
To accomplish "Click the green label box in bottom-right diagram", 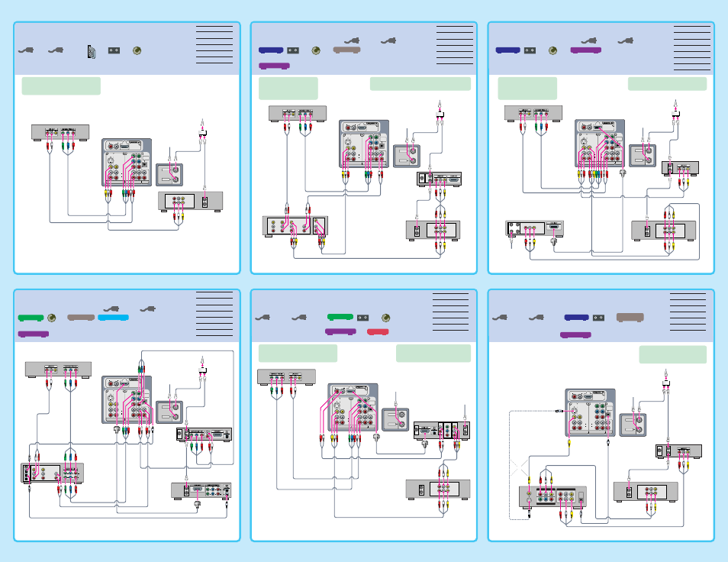I will pyautogui.click(x=673, y=354).
